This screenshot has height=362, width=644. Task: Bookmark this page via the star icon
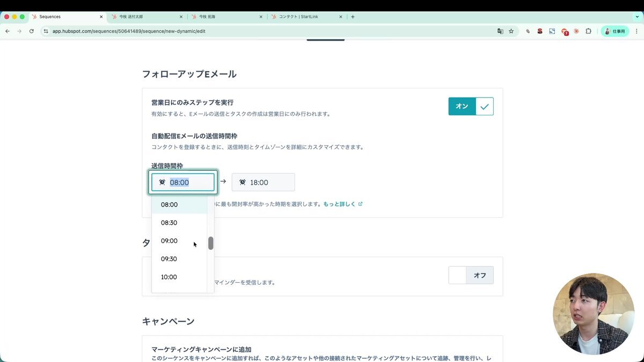coord(511,31)
